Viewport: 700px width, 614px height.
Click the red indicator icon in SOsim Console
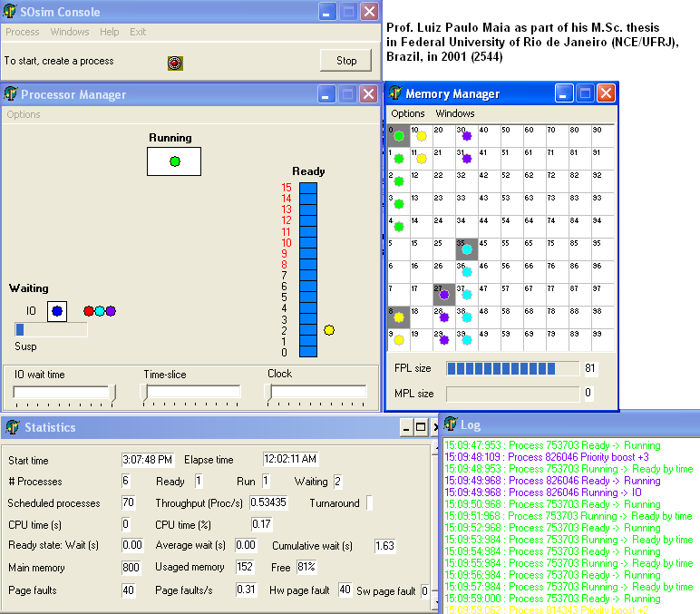coord(175,63)
